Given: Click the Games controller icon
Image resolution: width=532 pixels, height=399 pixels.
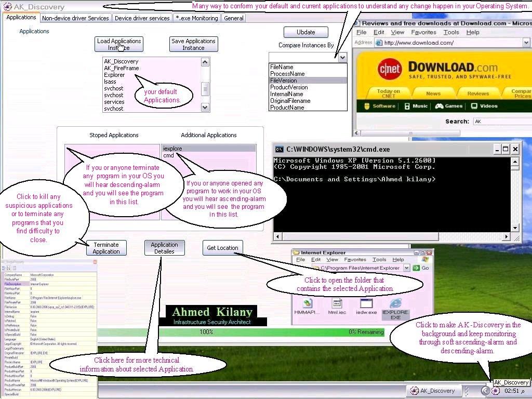Looking at the screenshot, I should (439, 106).
